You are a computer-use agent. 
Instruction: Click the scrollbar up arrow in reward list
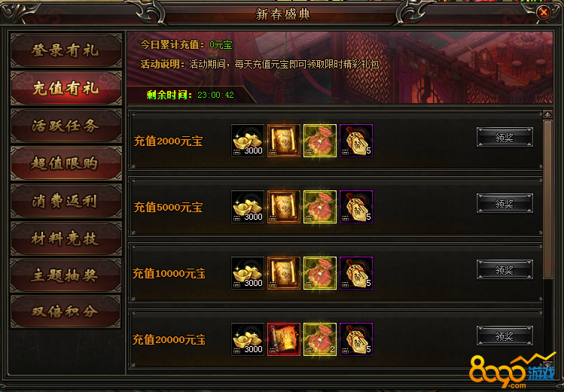point(547,114)
